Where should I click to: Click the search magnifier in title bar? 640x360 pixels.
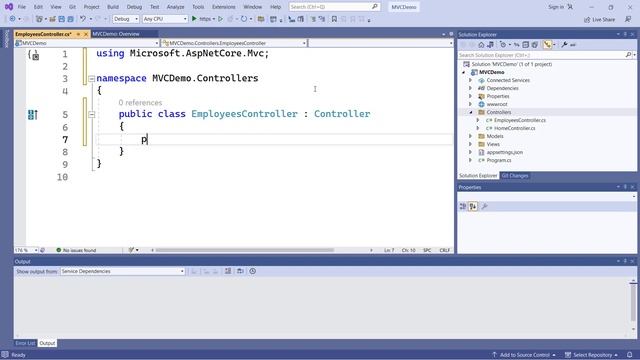coord(375,7)
